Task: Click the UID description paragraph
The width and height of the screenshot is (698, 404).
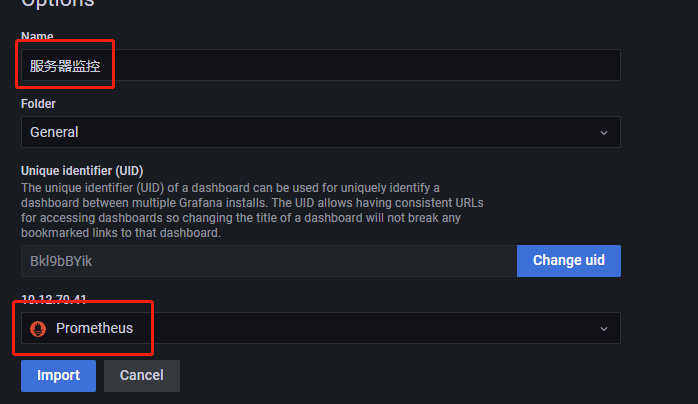Action: pos(252,210)
